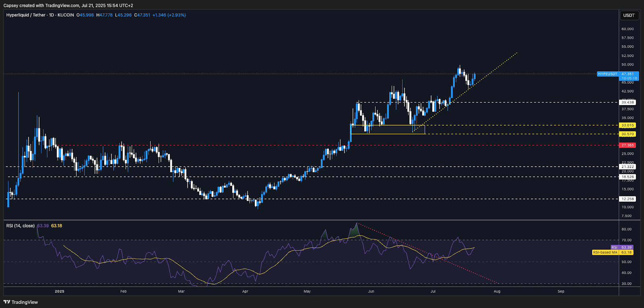Image resolution: width=644 pixels, height=308 pixels.
Task: Select the yellow rectangle demand zone
Action: coord(388,130)
